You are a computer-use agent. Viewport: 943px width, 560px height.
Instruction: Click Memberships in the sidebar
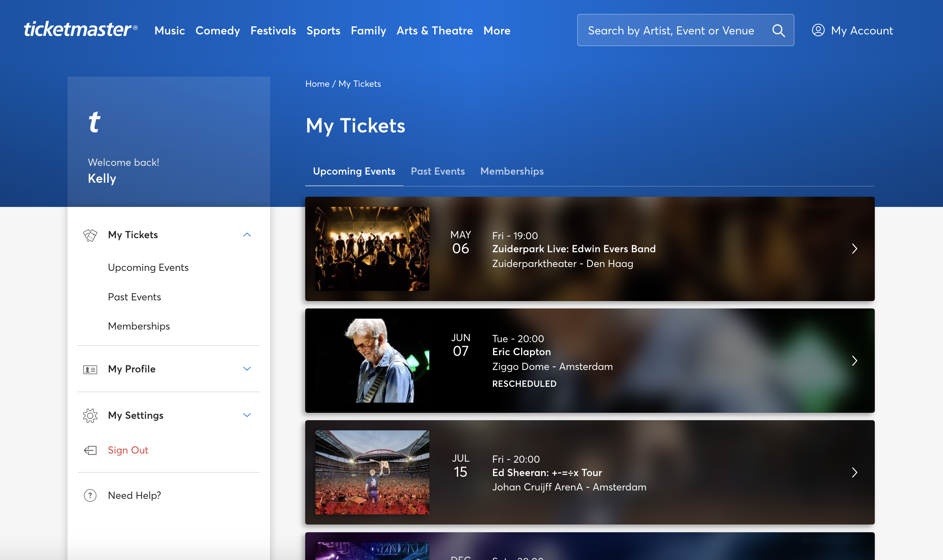(x=139, y=326)
